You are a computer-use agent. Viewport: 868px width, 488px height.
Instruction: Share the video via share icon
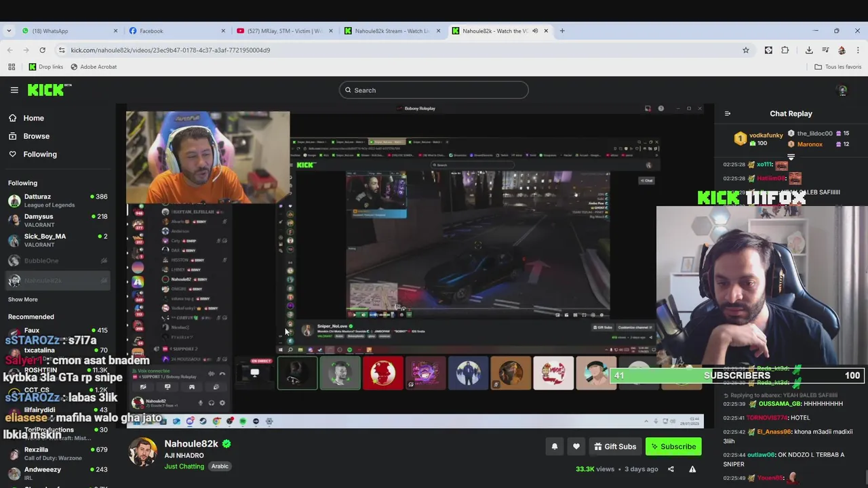click(x=671, y=469)
